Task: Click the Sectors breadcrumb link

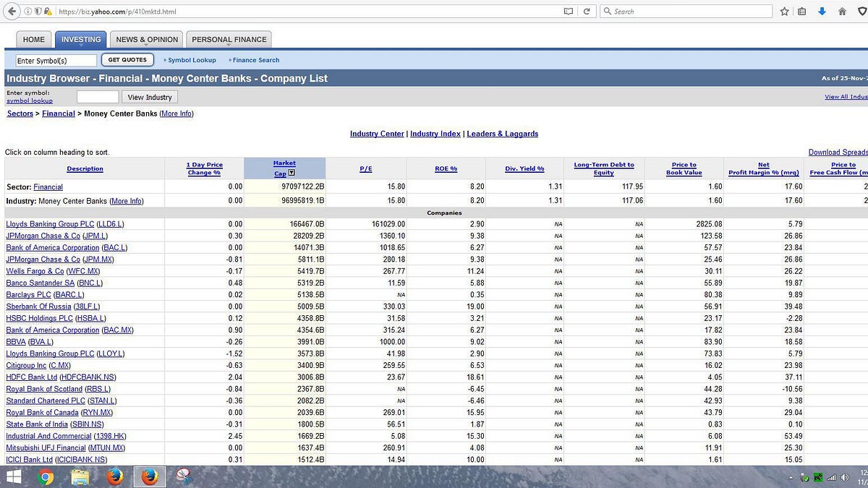Action: click(x=20, y=114)
